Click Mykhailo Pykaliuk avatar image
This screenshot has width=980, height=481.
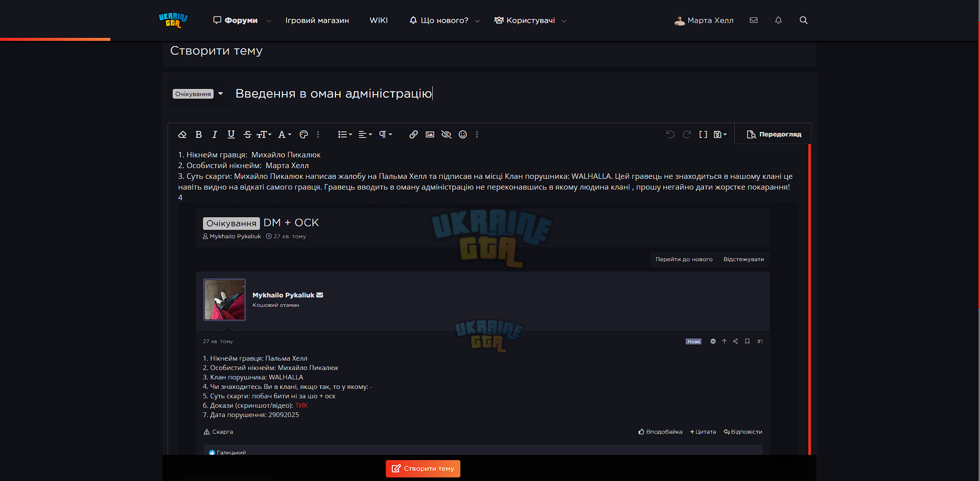pos(224,300)
